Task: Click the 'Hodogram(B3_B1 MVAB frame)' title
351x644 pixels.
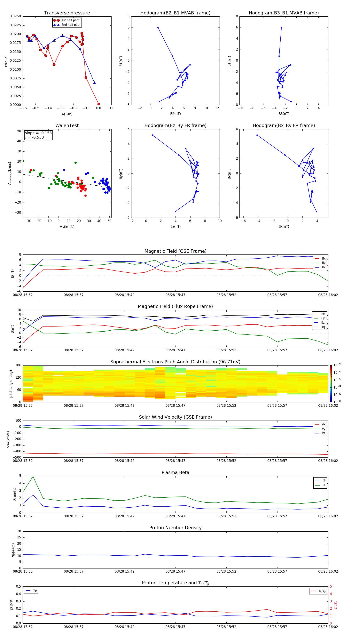Action: point(284,13)
